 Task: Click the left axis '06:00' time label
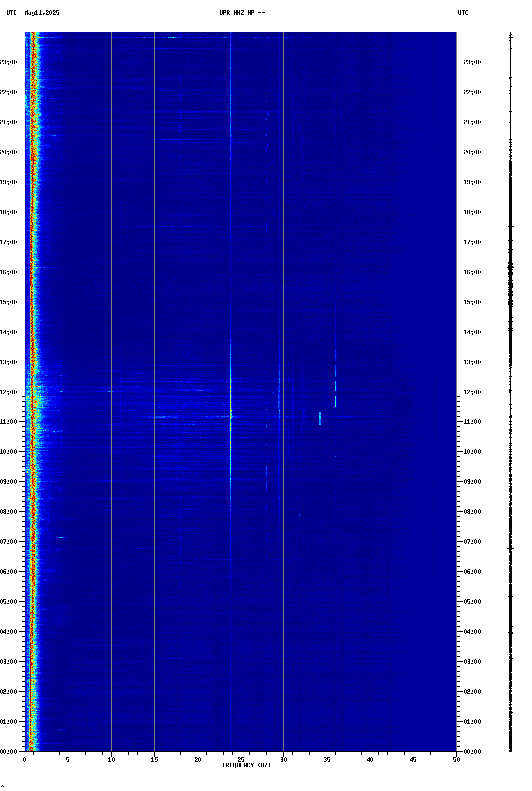tap(8, 572)
